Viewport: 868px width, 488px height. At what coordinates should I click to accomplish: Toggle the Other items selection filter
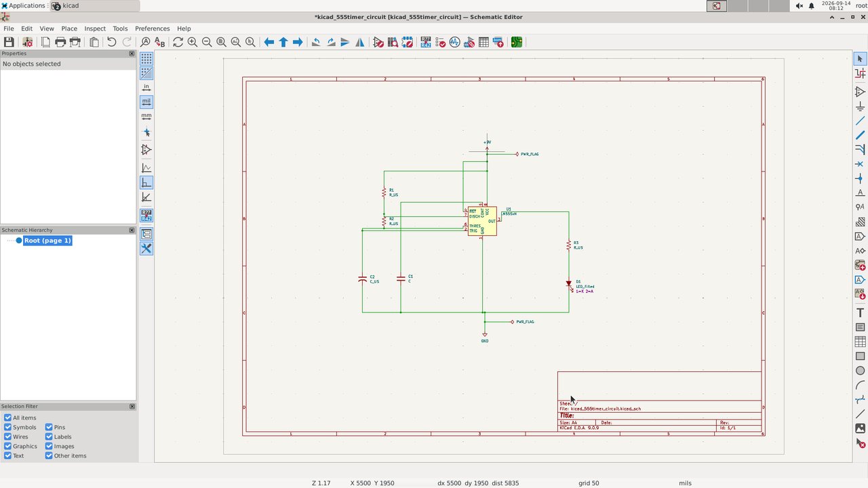(49, 455)
